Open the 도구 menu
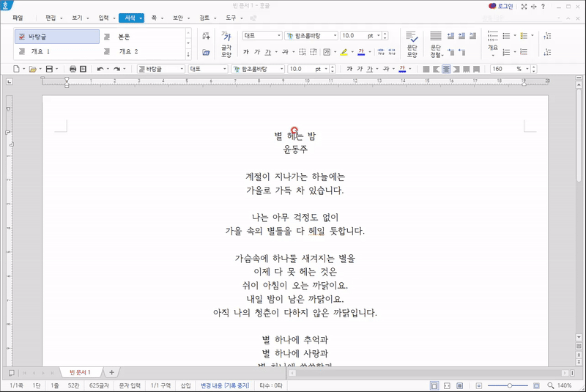The image size is (586, 392). coord(231,18)
